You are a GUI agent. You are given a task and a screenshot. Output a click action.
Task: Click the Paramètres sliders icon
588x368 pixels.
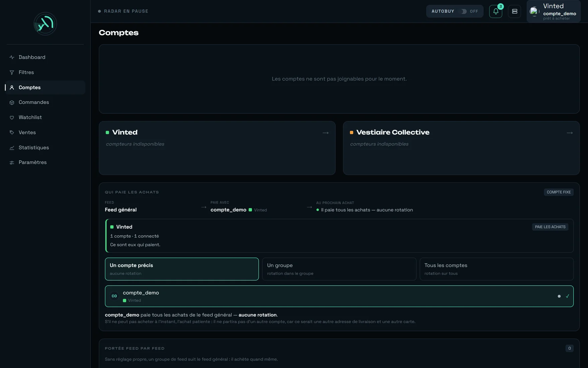12,163
